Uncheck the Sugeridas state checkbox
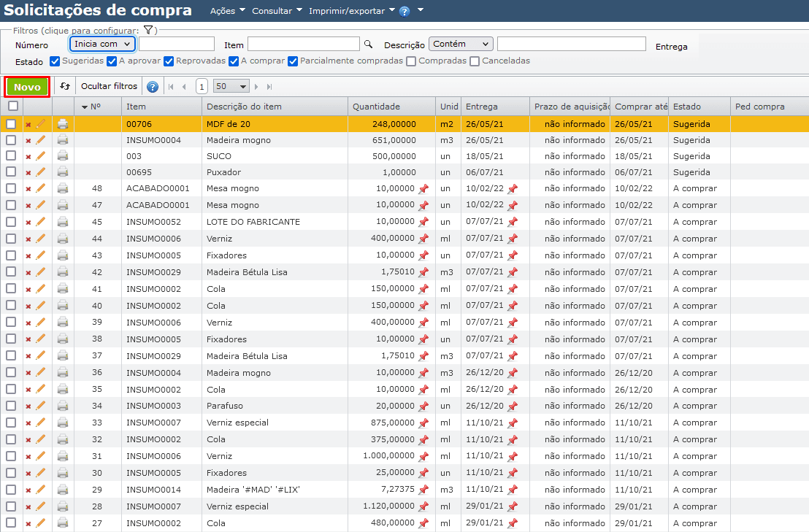The width and height of the screenshot is (809, 532). click(x=55, y=61)
